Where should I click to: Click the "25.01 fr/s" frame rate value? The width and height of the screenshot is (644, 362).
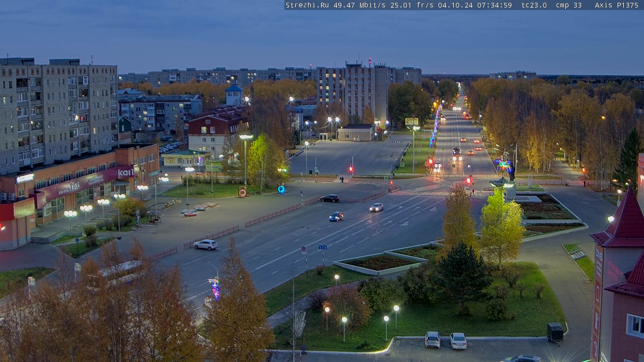tap(412, 5)
